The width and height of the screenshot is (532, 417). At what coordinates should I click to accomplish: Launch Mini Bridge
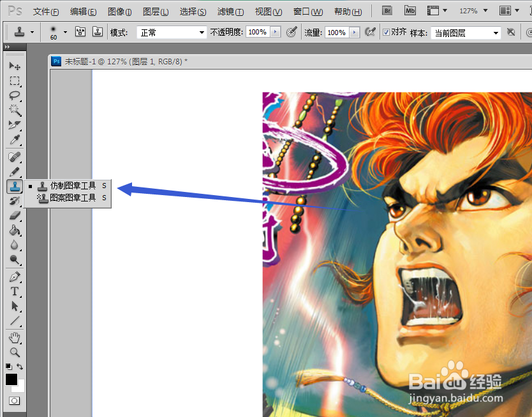(410, 11)
